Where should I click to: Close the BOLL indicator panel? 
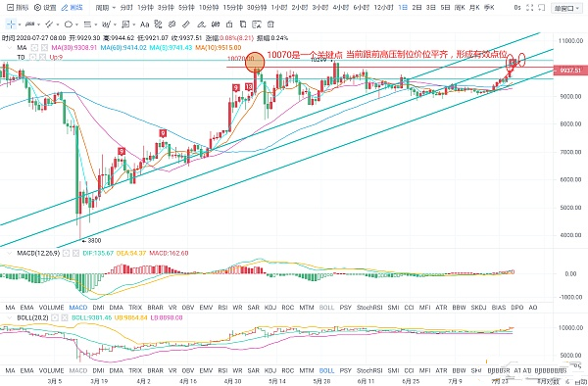tap(65, 317)
